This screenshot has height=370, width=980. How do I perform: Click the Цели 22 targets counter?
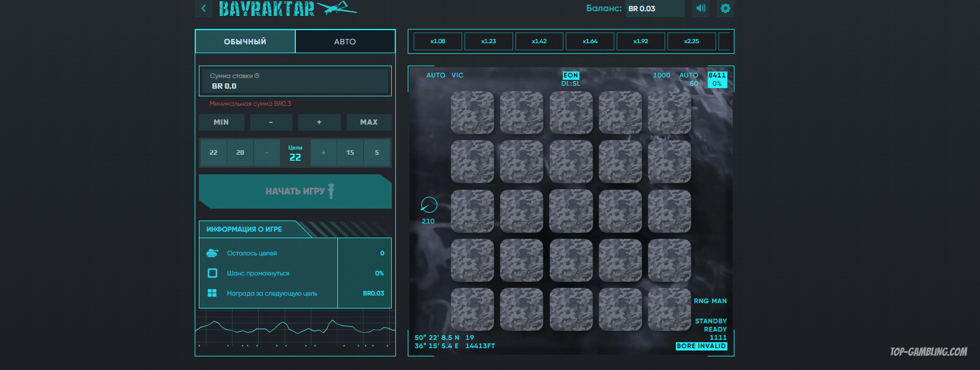[x=295, y=152]
